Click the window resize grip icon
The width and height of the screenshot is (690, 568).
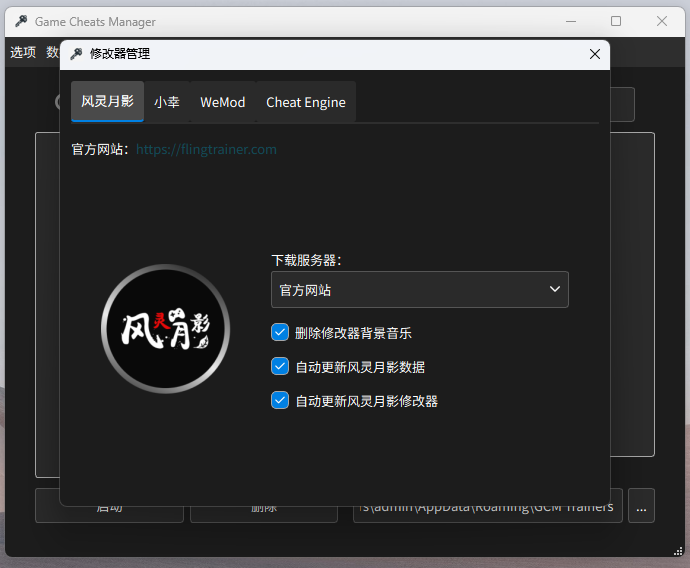(678, 551)
